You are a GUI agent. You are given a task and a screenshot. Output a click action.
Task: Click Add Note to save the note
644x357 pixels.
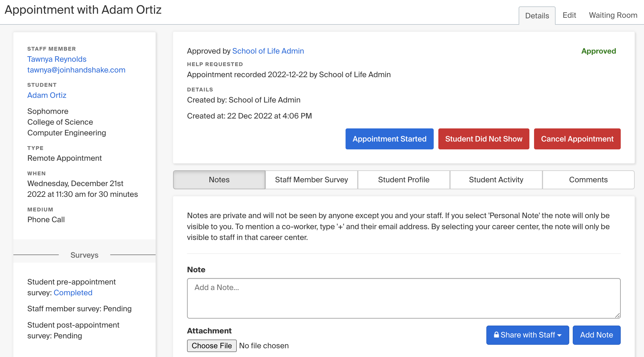point(596,335)
